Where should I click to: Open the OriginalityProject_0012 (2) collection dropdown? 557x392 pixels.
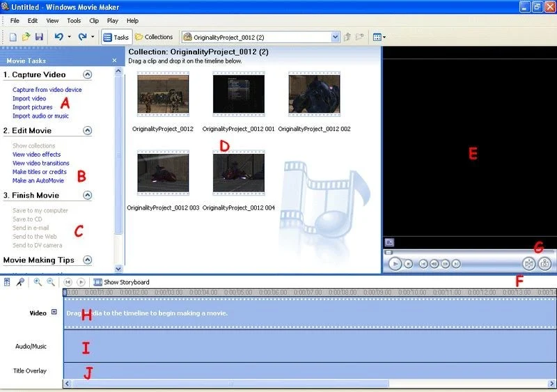pyautogui.click(x=336, y=37)
